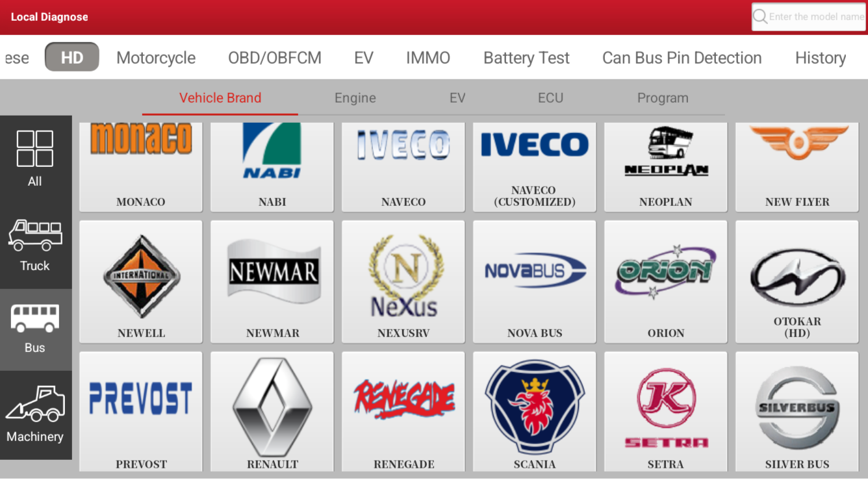
Task: Open the SETRA brand diagnostics
Action: pos(665,406)
